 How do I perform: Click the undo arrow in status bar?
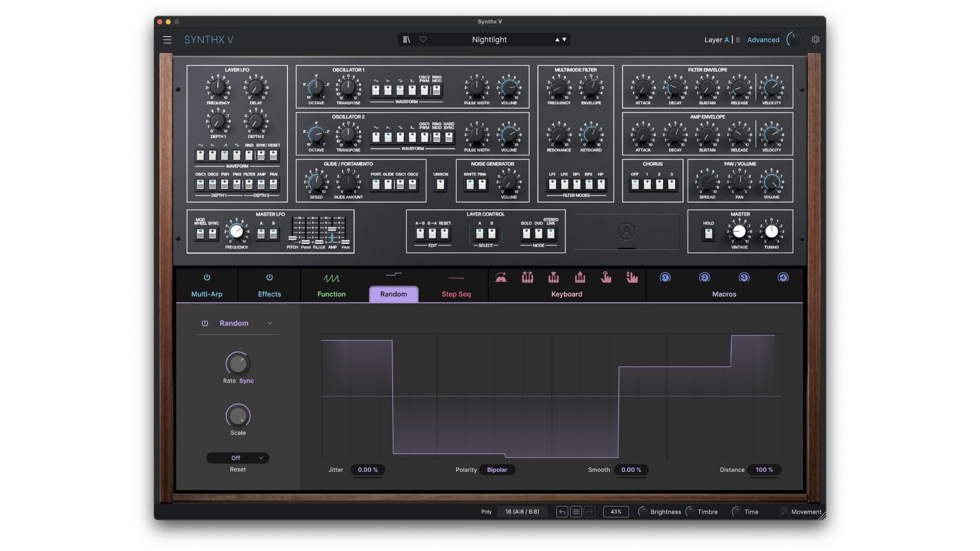562,512
